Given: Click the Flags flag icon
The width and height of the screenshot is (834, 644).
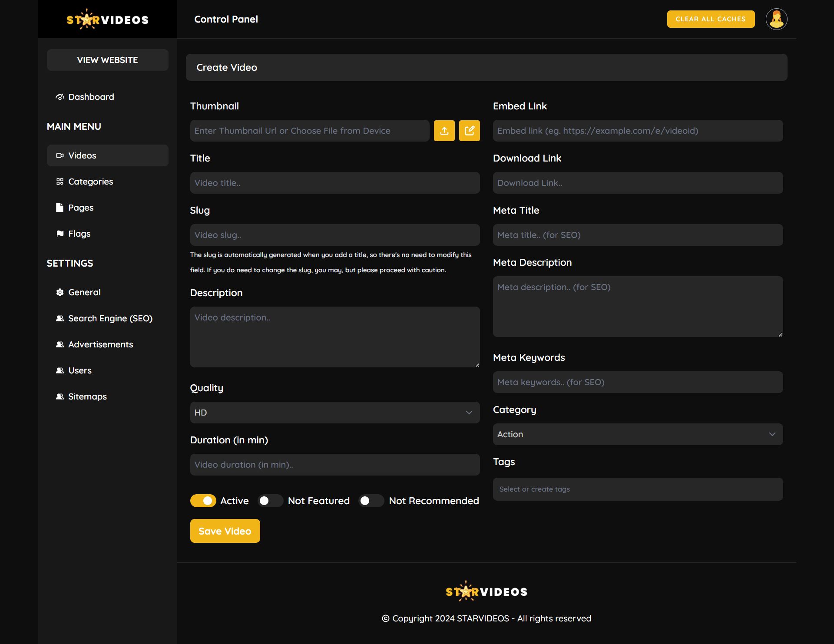Looking at the screenshot, I should coord(60,234).
